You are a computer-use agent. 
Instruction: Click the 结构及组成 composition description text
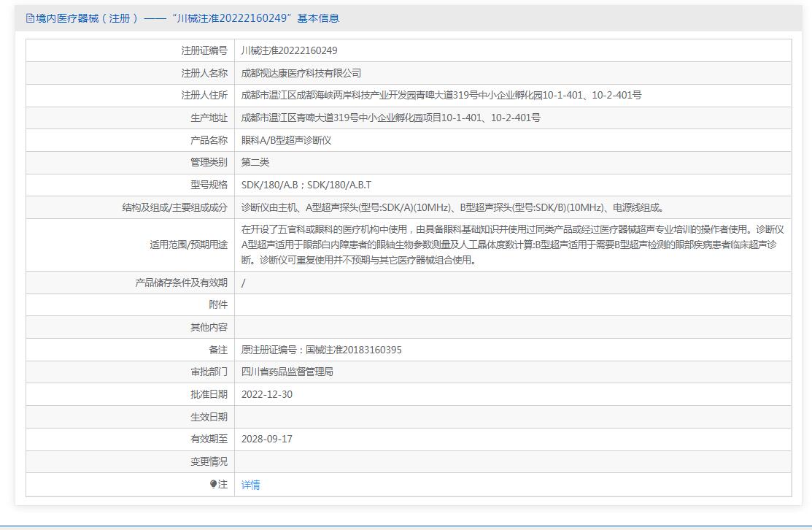point(452,207)
